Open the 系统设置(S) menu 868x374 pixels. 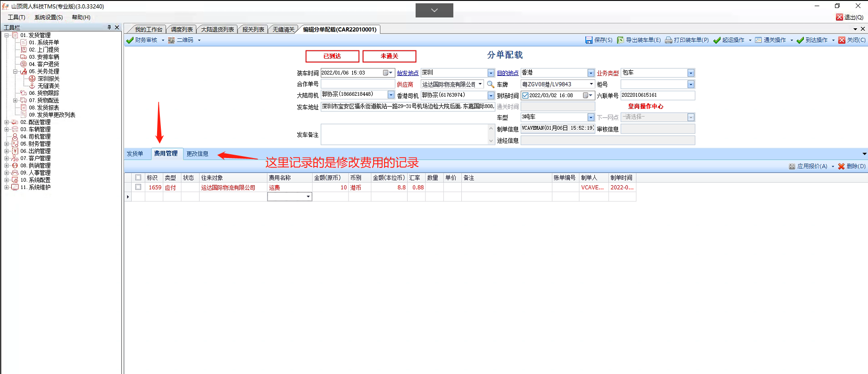(x=48, y=17)
